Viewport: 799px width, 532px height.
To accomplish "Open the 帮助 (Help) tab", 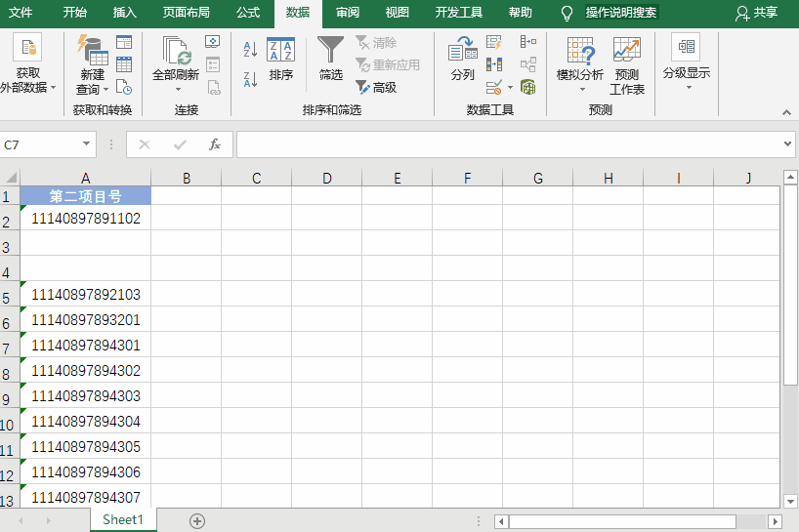I will (520, 13).
